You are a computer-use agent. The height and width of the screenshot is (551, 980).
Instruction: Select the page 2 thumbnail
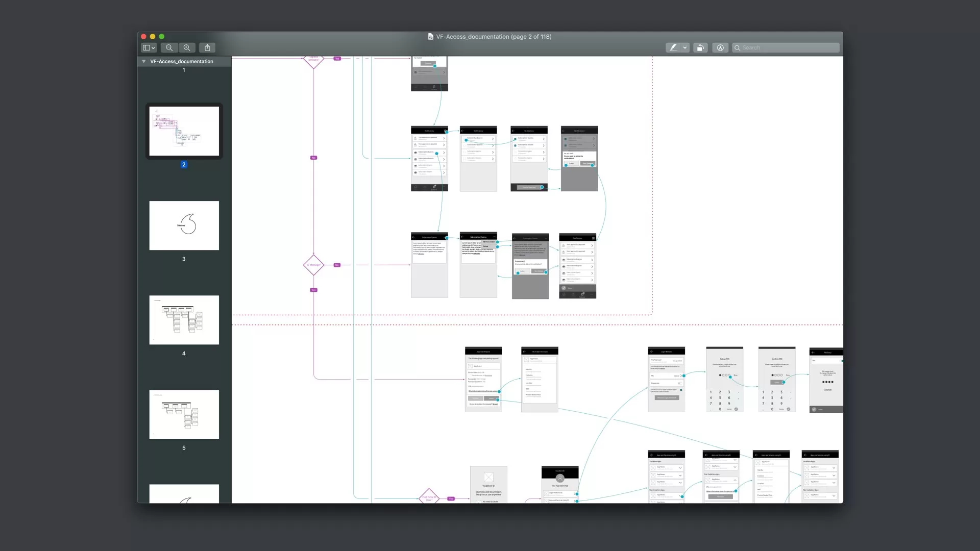point(184,131)
